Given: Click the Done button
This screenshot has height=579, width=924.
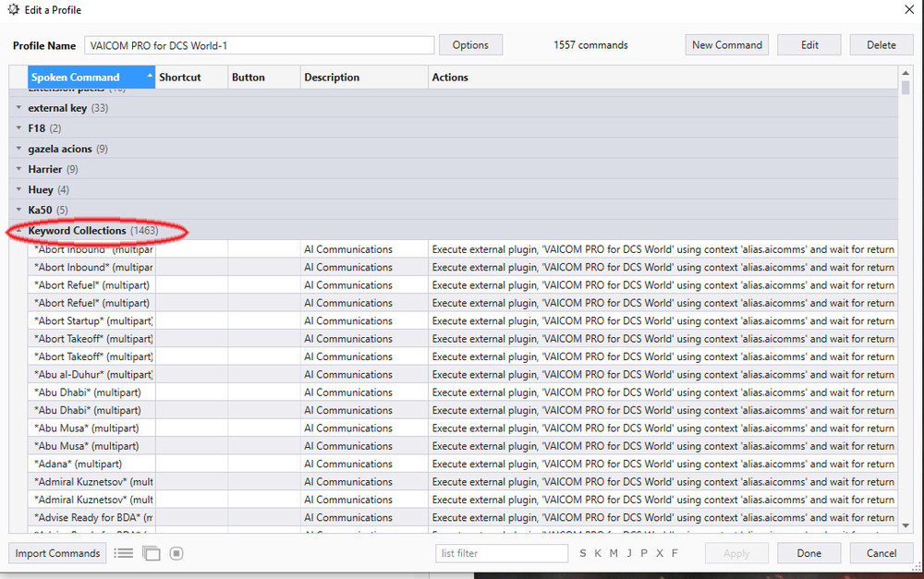Looking at the screenshot, I should pyautogui.click(x=809, y=553).
